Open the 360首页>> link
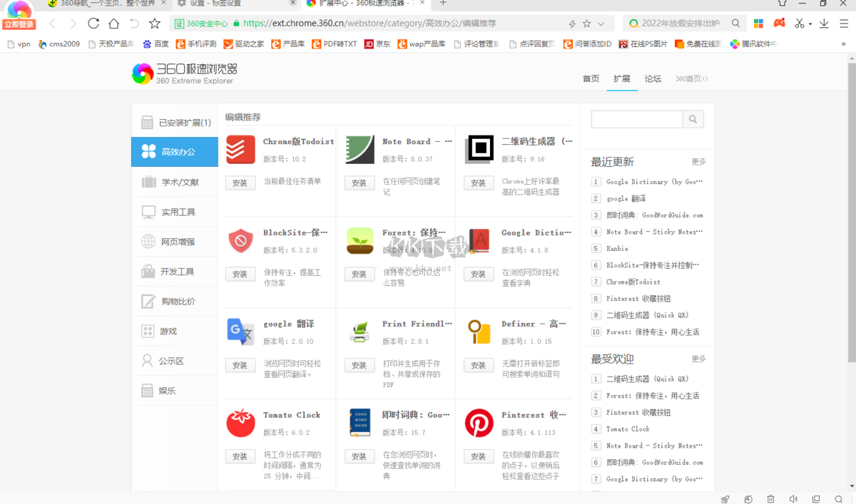Screen dimensions: 856x504 (692, 79)
